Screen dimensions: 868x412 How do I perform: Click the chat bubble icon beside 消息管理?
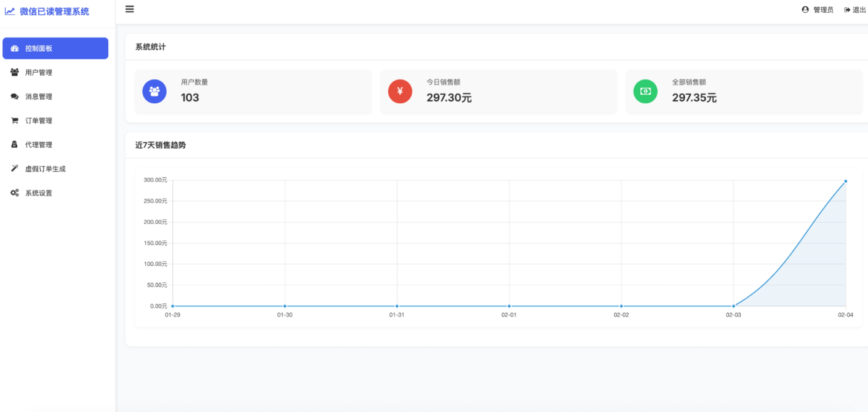click(x=15, y=96)
